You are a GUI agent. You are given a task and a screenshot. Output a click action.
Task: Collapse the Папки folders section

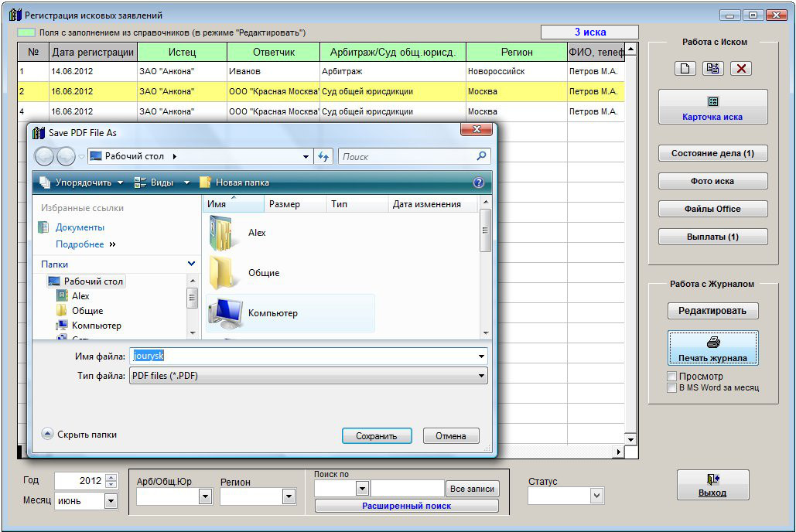tap(192, 264)
